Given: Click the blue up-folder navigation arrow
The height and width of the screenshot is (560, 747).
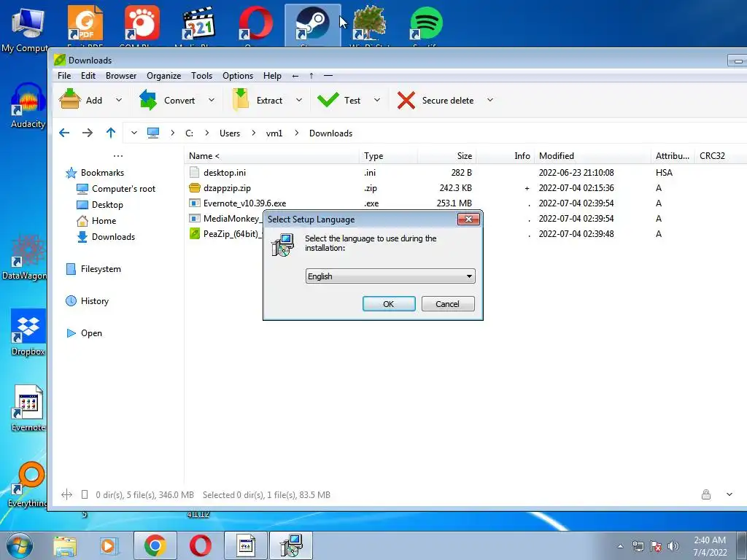Looking at the screenshot, I should [111, 133].
